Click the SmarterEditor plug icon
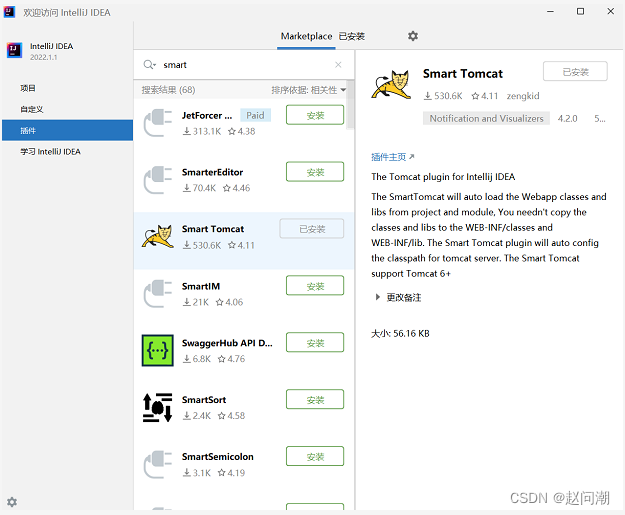 (158, 179)
